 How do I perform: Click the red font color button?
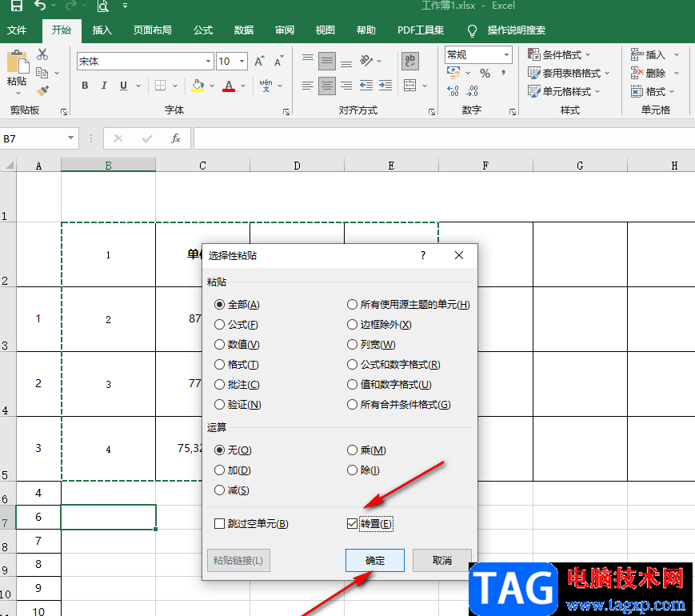point(229,86)
